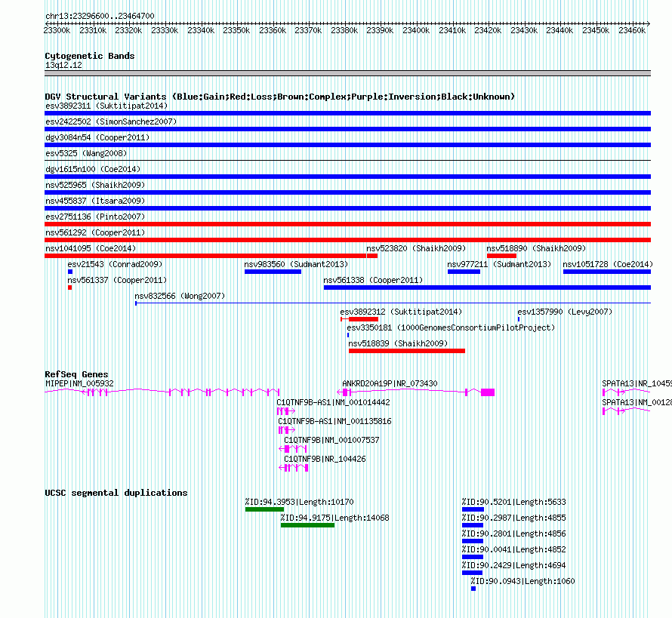
Task: Select the %ID:90.0943|Length:1060 duplication label
Action: tap(522, 581)
